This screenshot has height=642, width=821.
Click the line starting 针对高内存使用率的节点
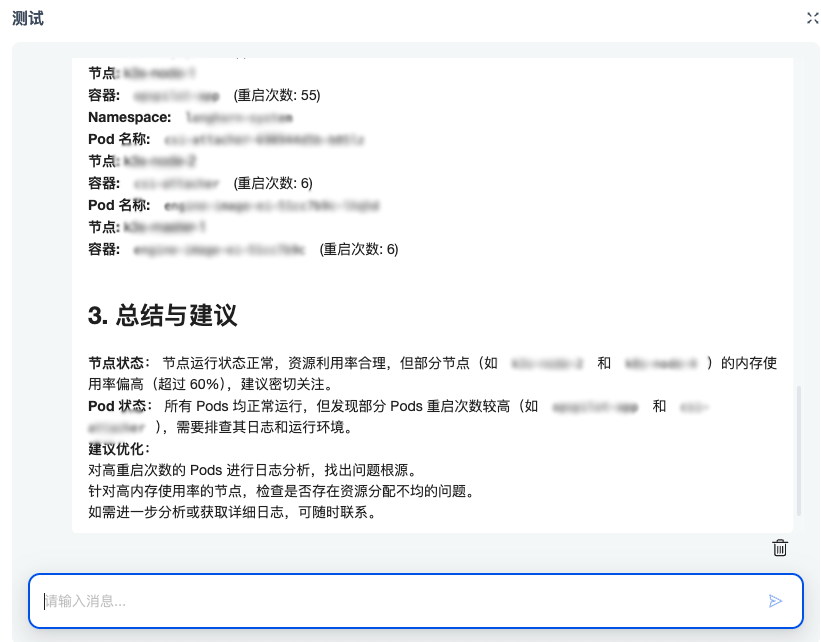(x=281, y=491)
